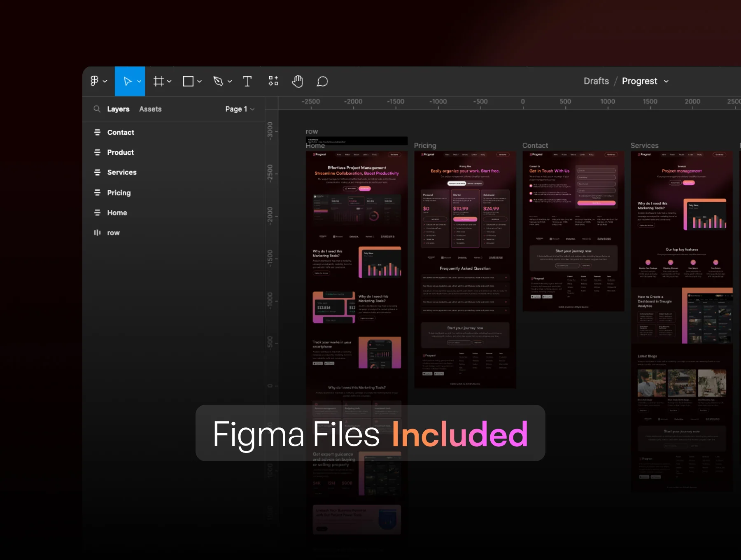Select the Comment tool
Viewport: 741px width, 560px height.
tap(322, 82)
